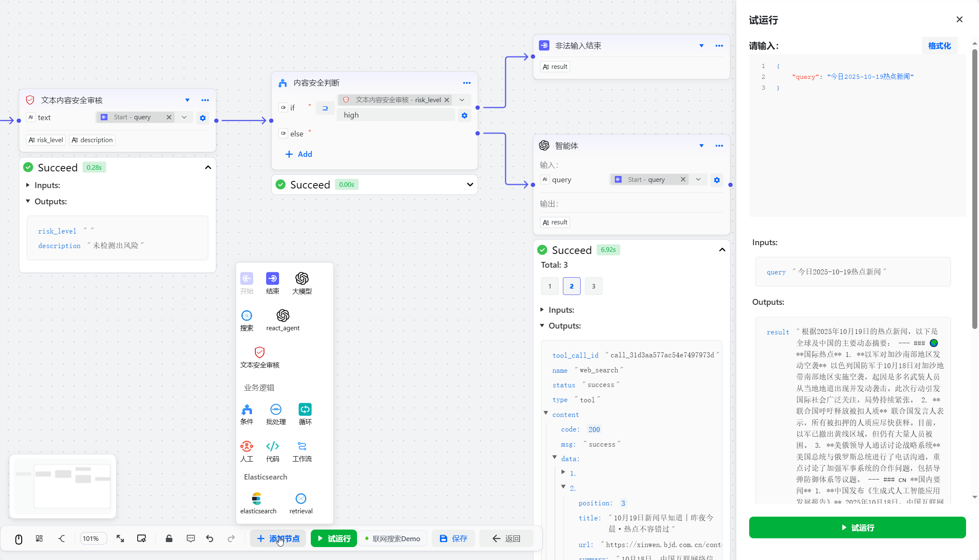The height and width of the screenshot is (560, 979).
Task: Select the 批处理 batch node icon
Action: tap(276, 409)
